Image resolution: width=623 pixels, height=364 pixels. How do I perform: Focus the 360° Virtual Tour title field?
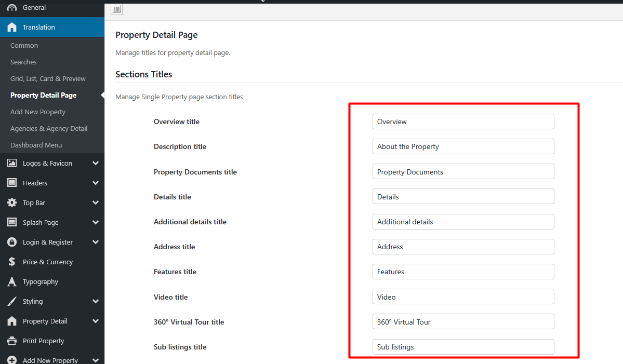463,322
